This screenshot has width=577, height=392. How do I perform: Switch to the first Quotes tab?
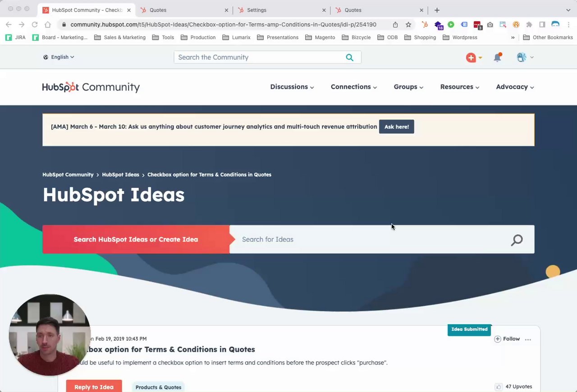185,10
